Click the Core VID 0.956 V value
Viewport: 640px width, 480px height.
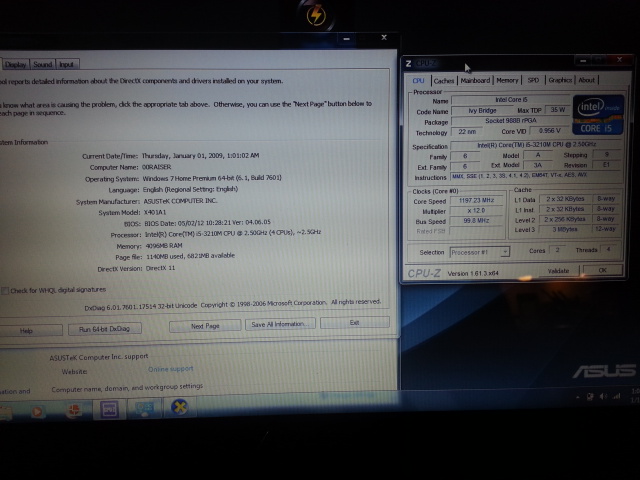[549, 131]
